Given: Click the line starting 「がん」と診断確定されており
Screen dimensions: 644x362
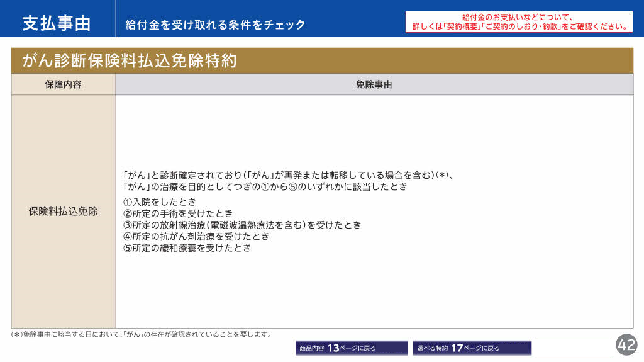Looking at the screenshot, I should coord(288,175).
